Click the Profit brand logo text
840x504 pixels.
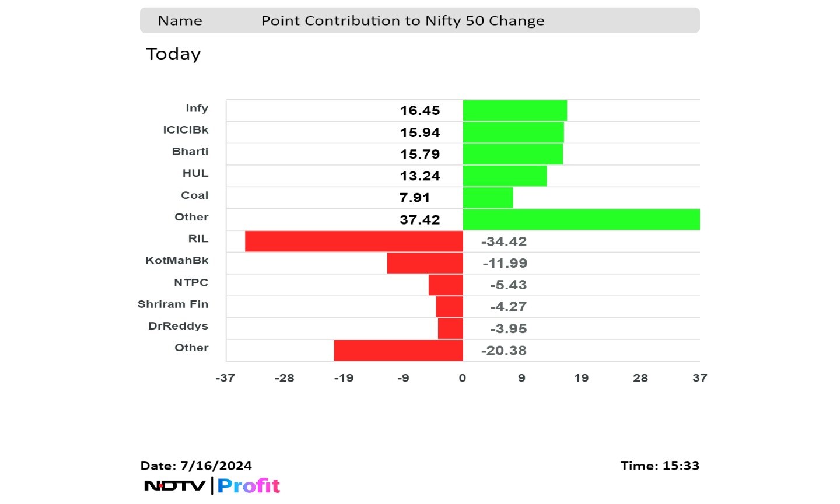pyautogui.click(x=249, y=485)
